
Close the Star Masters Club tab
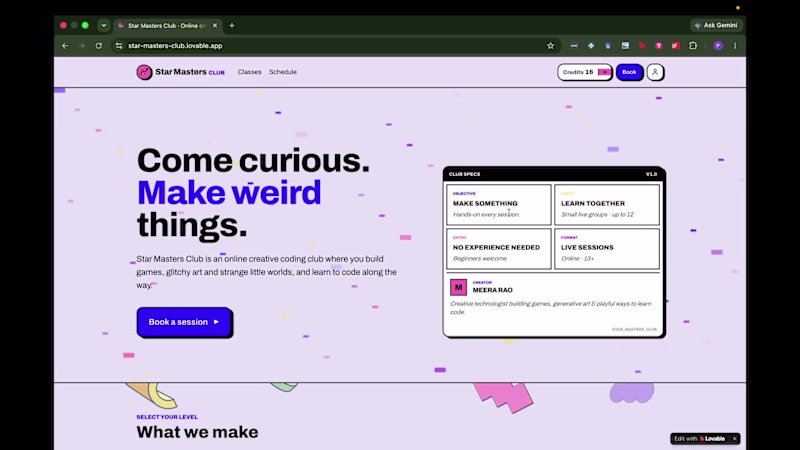215,26
